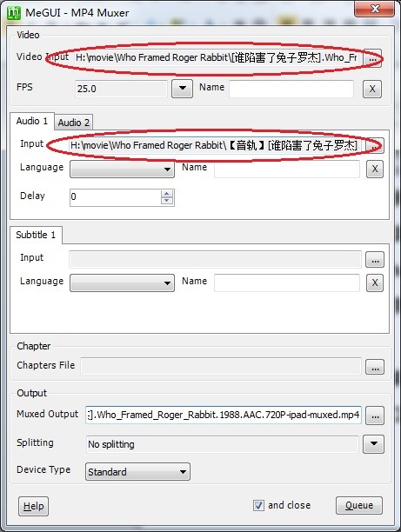Select the Subtitle 1 tab

click(36, 235)
